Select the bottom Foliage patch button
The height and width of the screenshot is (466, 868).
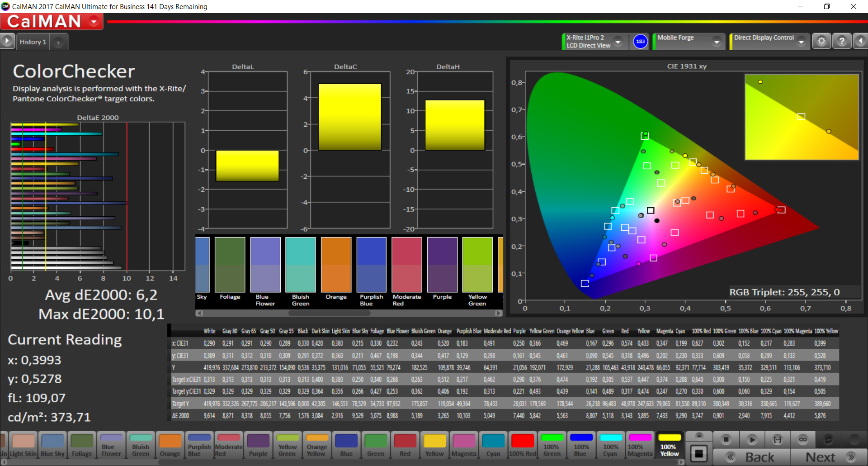tap(82, 445)
